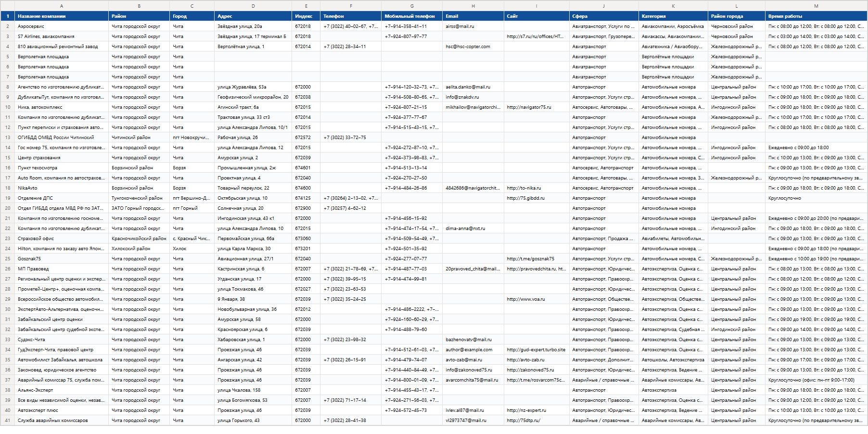The image size is (868, 434).
Task: Click the 'пгт Горный' city cell
Action: (x=192, y=208)
